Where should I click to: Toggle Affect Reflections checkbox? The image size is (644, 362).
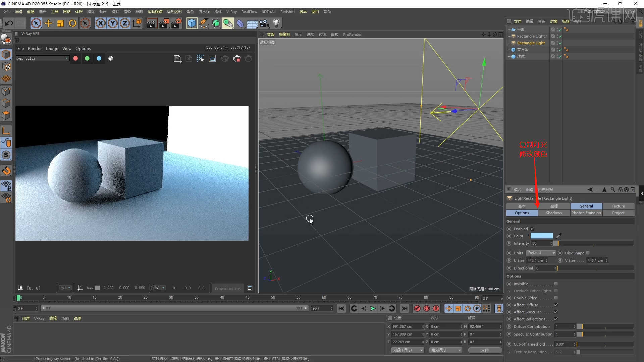(556, 319)
